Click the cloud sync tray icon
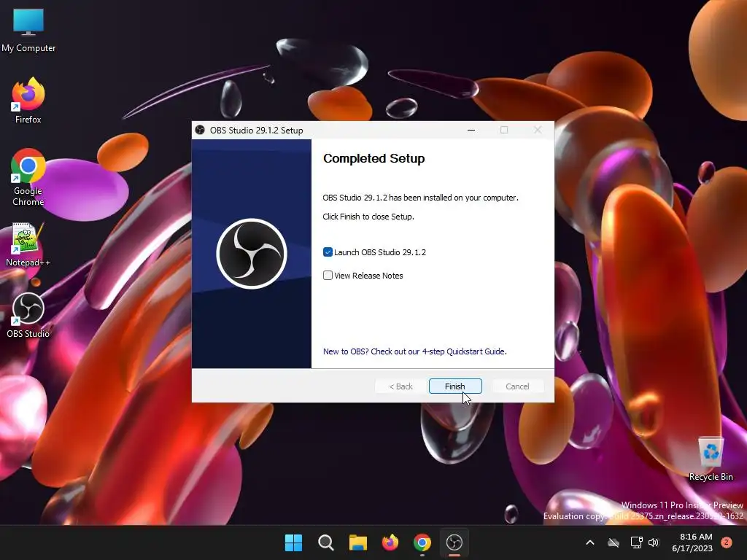The width and height of the screenshot is (747, 560). point(614,542)
